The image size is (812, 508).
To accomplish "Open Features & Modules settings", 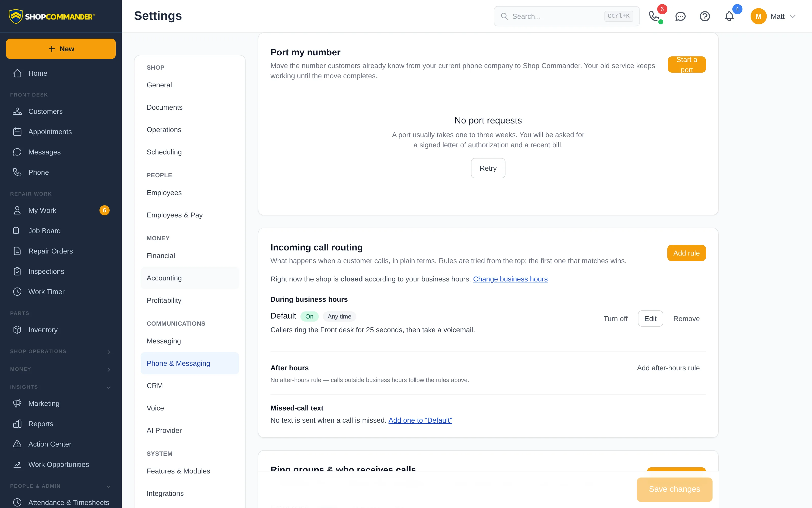I will pyautogui.click(x=190, y=471).
